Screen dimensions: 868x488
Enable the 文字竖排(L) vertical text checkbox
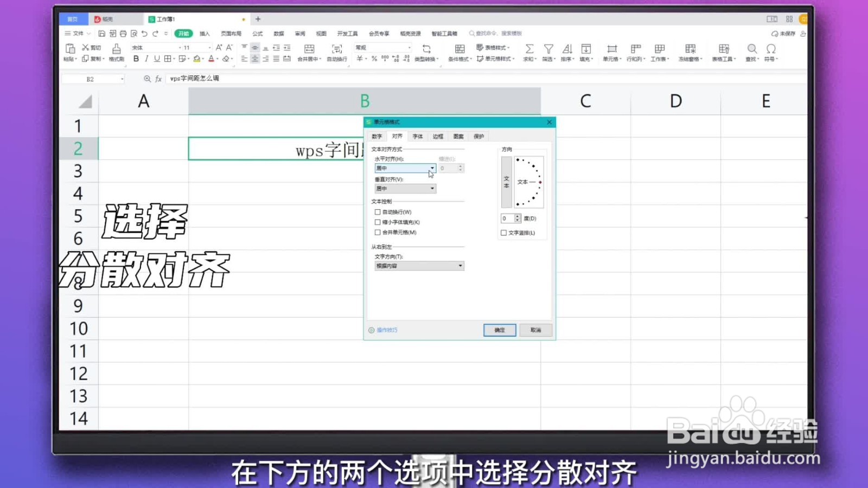tap(504, 232)
